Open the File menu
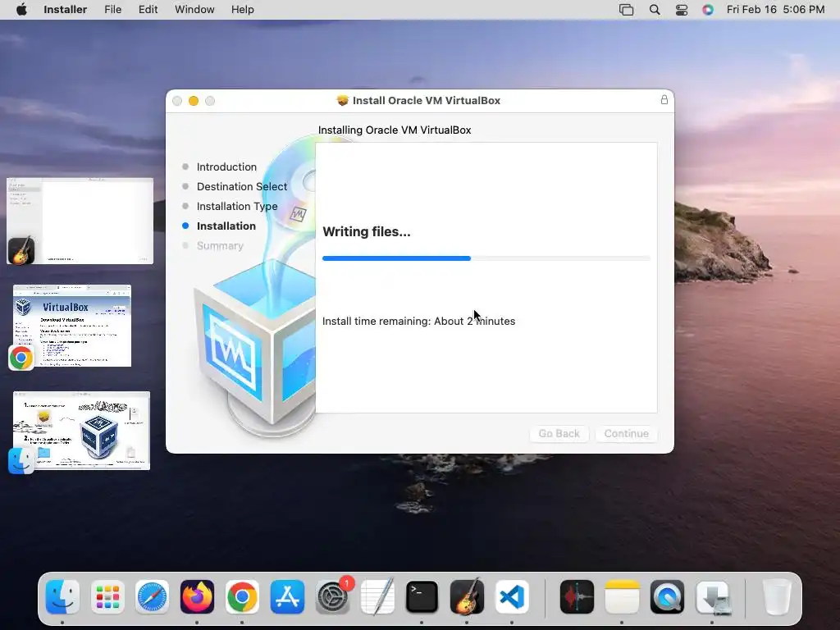This screenshot has width=840, height=630. (112, 10)
